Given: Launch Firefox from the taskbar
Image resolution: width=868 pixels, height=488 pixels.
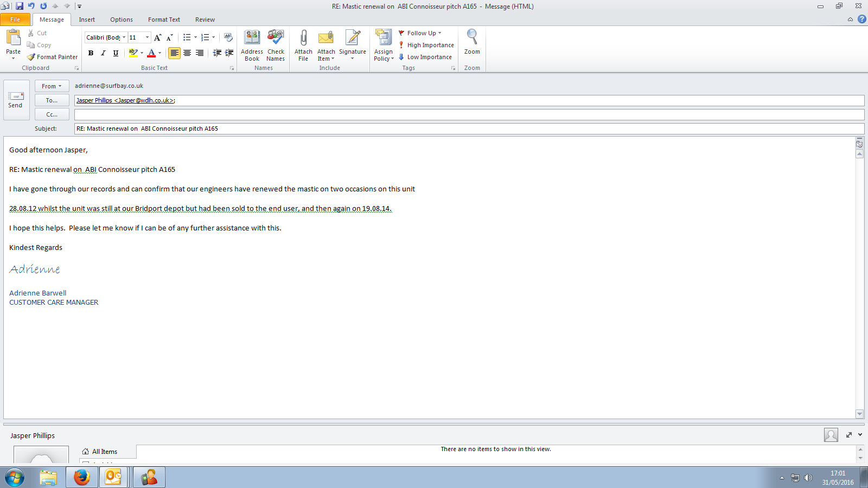Looking at the screenshot, I should coord(81,477).
